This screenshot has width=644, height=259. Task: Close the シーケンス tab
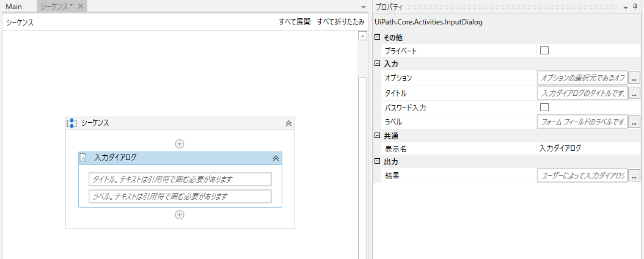click(81, 6)
